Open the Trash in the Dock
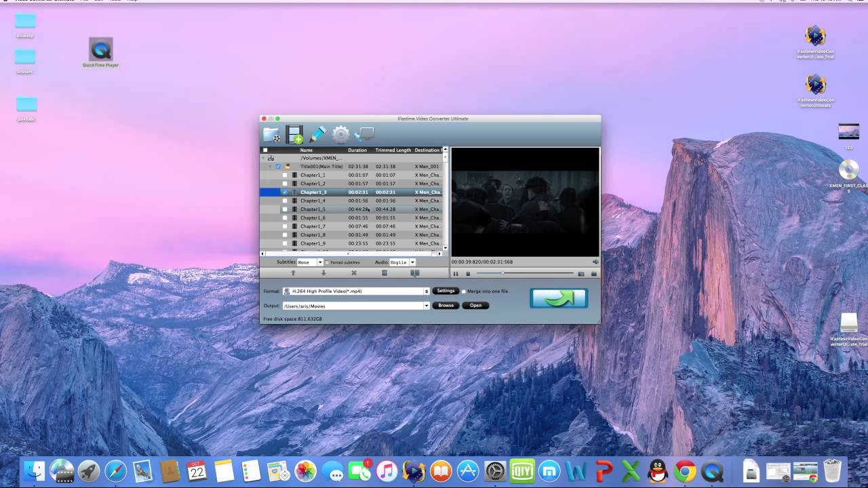Image resolution: width=868 pixels, height=488 pixels. 832,471
